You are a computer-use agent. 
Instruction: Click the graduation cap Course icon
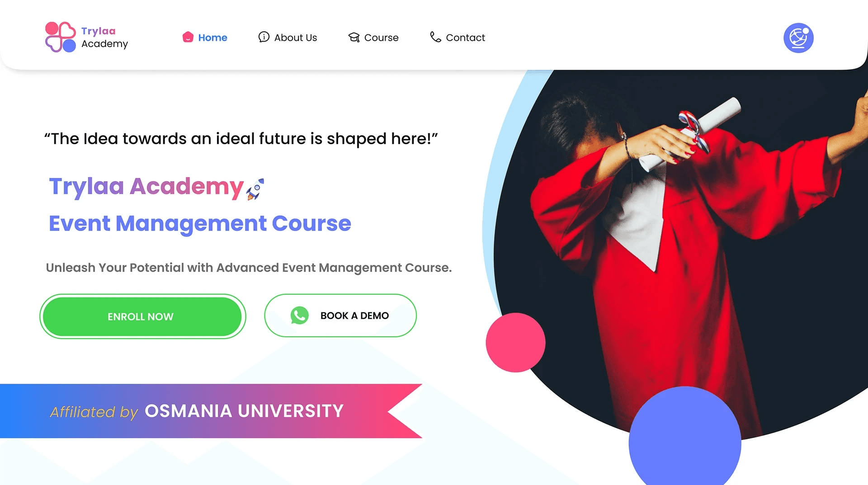(354, 37)
